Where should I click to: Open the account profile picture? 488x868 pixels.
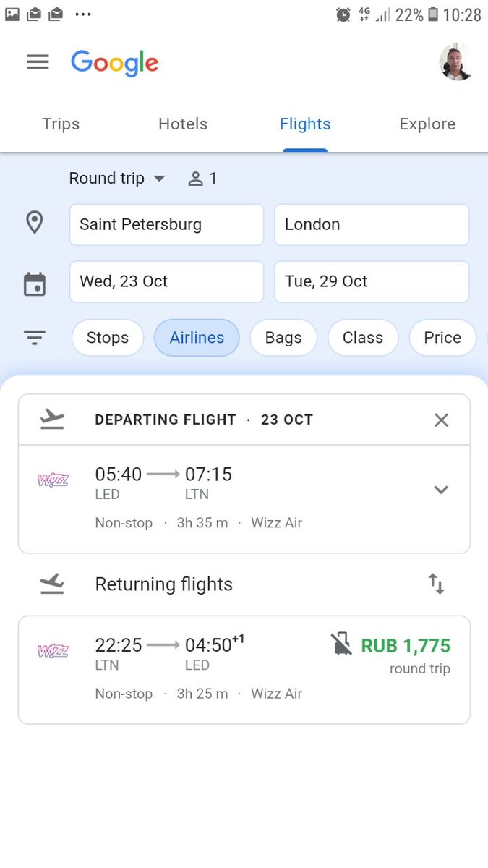click(456, 62)
